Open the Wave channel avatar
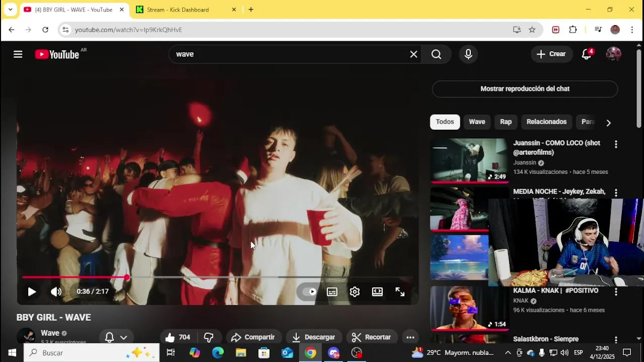The height and width of the screenshot is (362, 644). [x=26, y=336]
